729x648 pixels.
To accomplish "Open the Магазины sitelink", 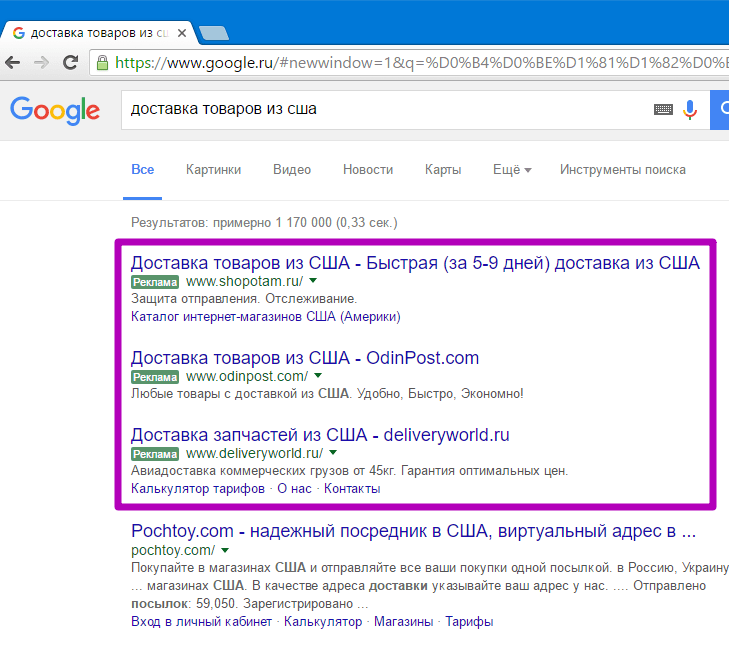I will [x=404, y=622].
